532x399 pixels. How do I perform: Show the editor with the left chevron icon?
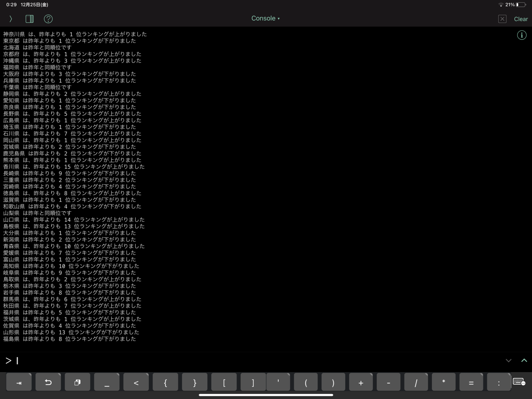point(11,19)
